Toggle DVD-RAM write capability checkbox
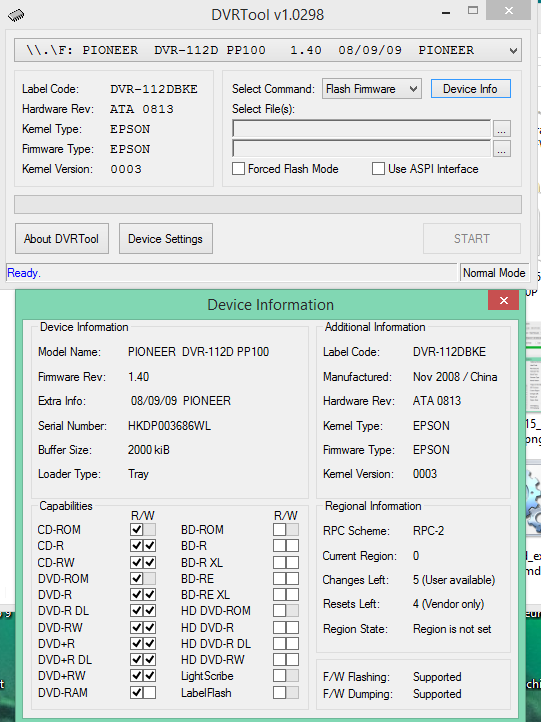541x722 pixels. pyautogui.click(x=149, y=693)
